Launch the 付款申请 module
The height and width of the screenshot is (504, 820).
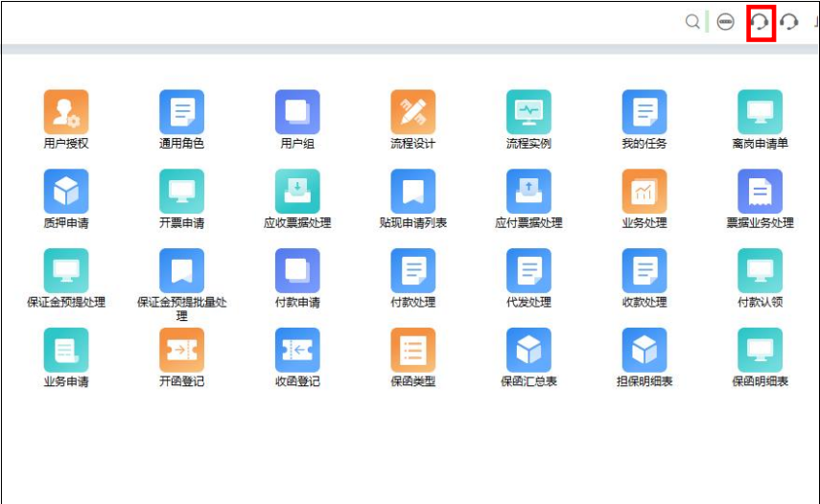297,270
